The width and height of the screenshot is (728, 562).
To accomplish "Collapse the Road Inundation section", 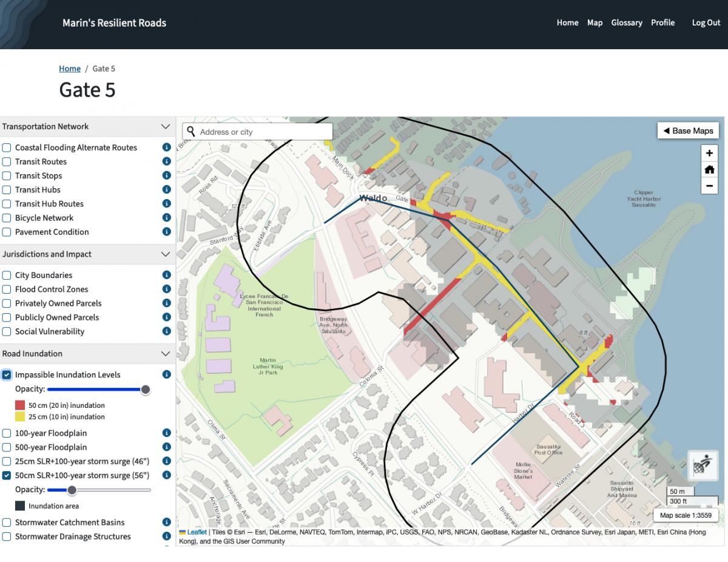I will pyautogui.click(x=87, y=354).
